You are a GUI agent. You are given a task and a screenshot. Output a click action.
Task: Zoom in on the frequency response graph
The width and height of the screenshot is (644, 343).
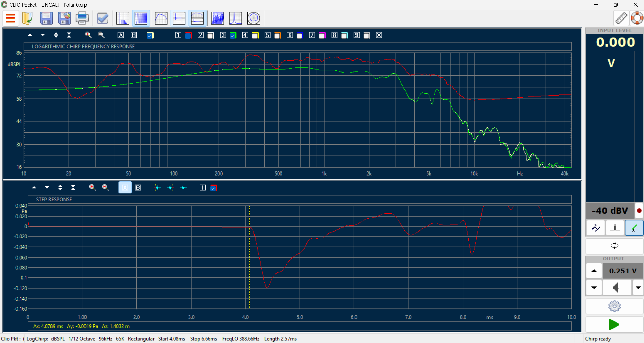(88, 35)
